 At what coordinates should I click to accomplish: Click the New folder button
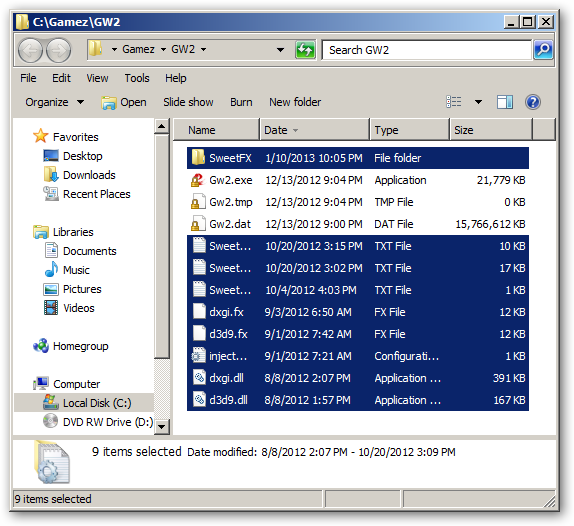295,102
